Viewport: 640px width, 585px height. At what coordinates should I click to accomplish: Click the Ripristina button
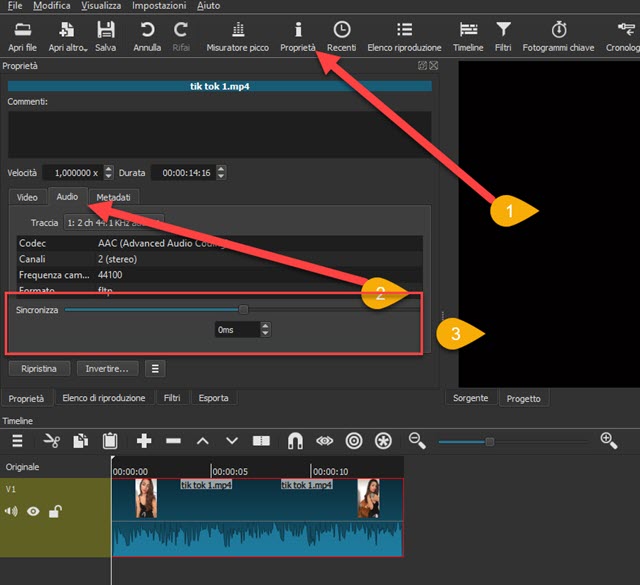click(x=39, y=369)
